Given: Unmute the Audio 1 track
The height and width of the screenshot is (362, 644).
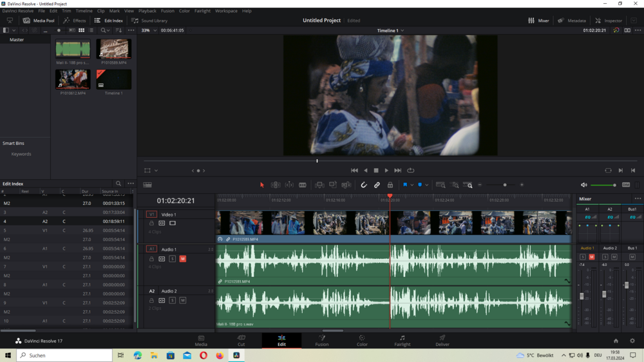Looking at the screenshot, I should click(183, 259).
